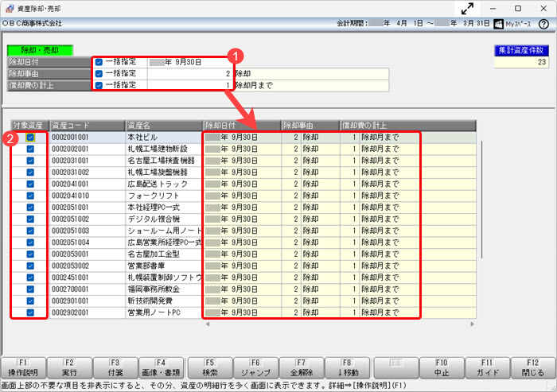Click the full-screen expand arrows icon

click(468, 8)
